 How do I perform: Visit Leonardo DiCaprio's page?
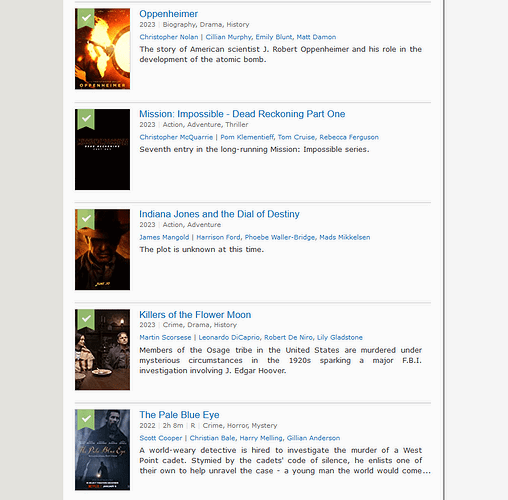[x=229, y=337]
